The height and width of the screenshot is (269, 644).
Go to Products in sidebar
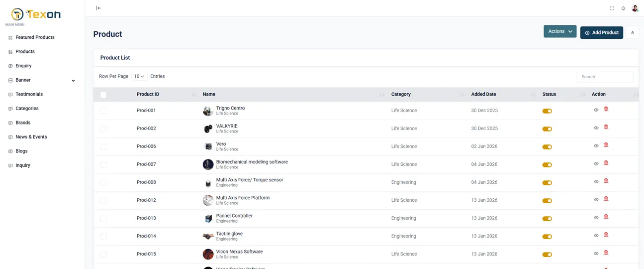(25, 51)
